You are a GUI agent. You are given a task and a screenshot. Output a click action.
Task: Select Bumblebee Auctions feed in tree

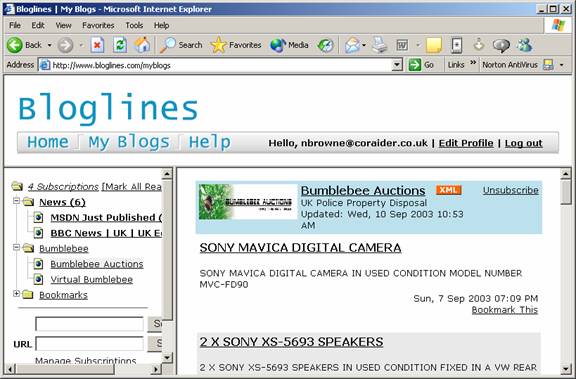(97, 264)
